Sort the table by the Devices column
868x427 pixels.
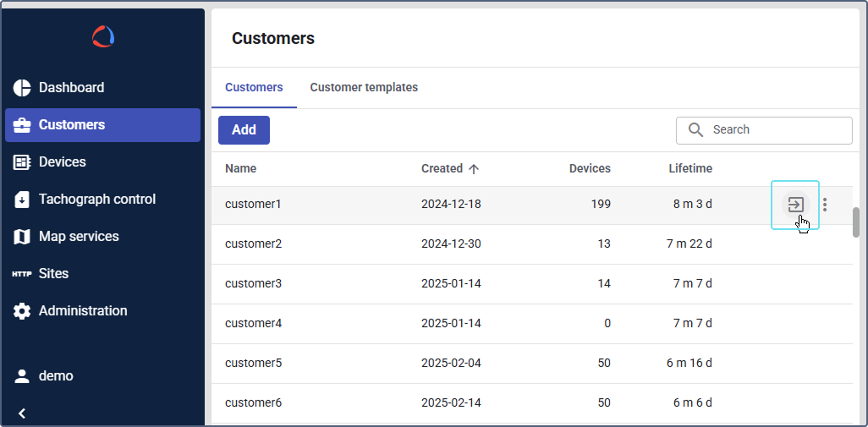tap(590, 169)
